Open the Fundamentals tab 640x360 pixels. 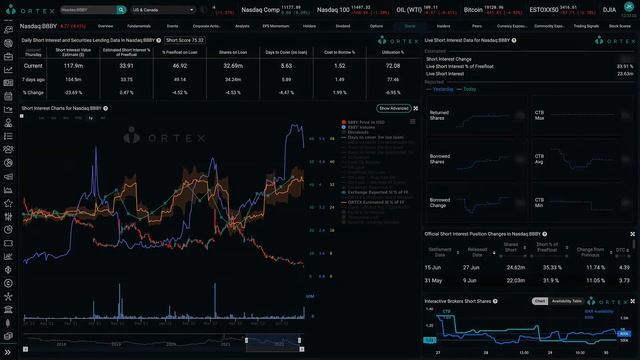pos(139,26)
